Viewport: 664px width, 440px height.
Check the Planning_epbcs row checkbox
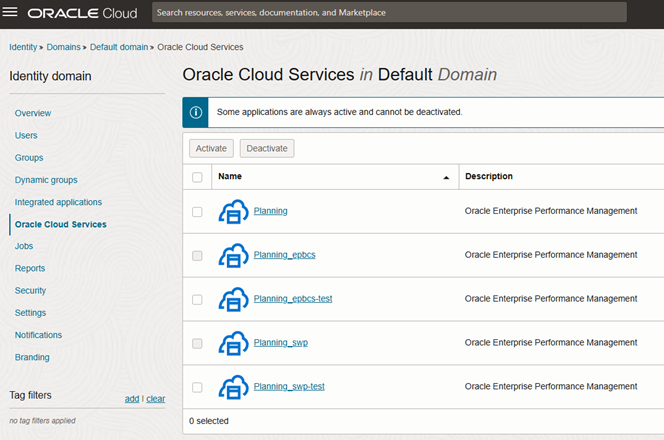(x=197, y=256)
